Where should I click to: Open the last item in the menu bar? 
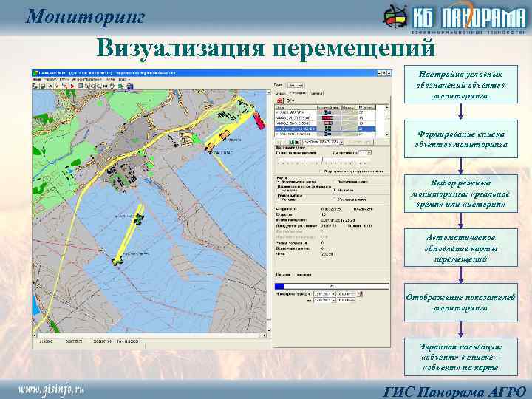tap(124, 79)
